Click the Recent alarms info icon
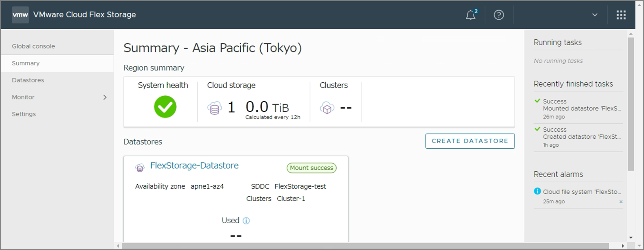Screen dimensions: 644x250 click(x=537, y=191)
